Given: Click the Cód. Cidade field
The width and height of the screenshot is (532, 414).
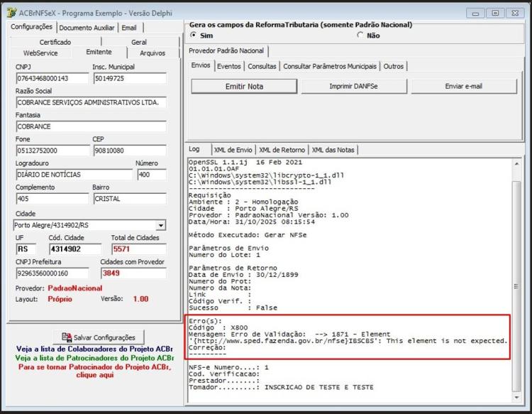Looking at the screenshot, I should [75, 249].
